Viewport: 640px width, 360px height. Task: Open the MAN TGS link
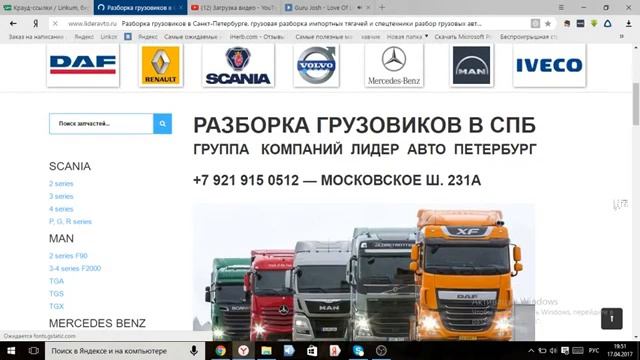point(56,294)
